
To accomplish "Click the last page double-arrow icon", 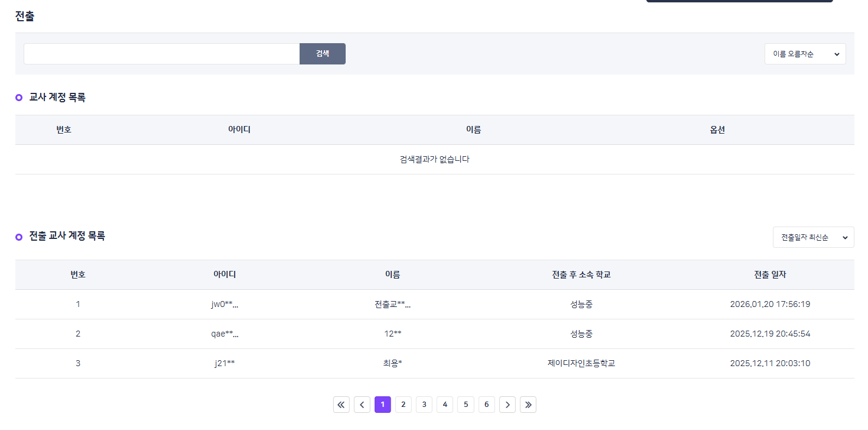I will coord(528,405).
